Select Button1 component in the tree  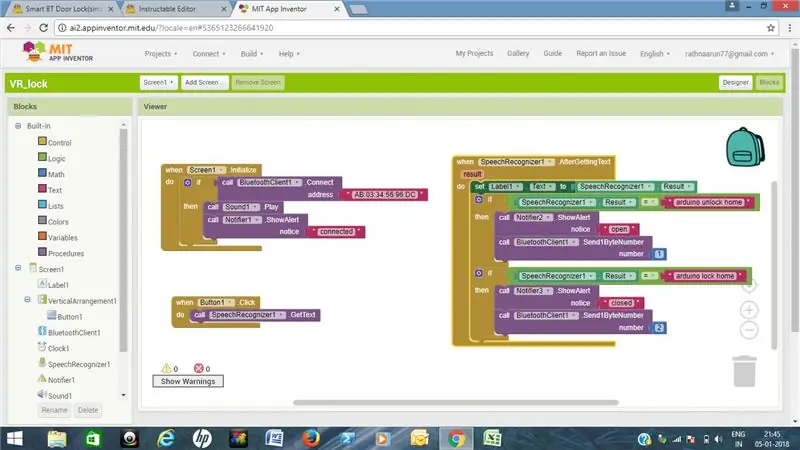click(64, 316)
